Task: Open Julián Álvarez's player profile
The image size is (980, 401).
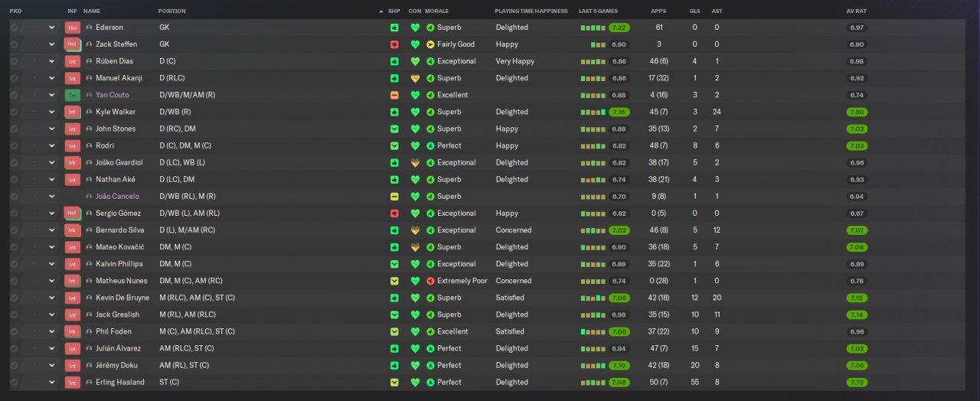Action: (119, 348)
